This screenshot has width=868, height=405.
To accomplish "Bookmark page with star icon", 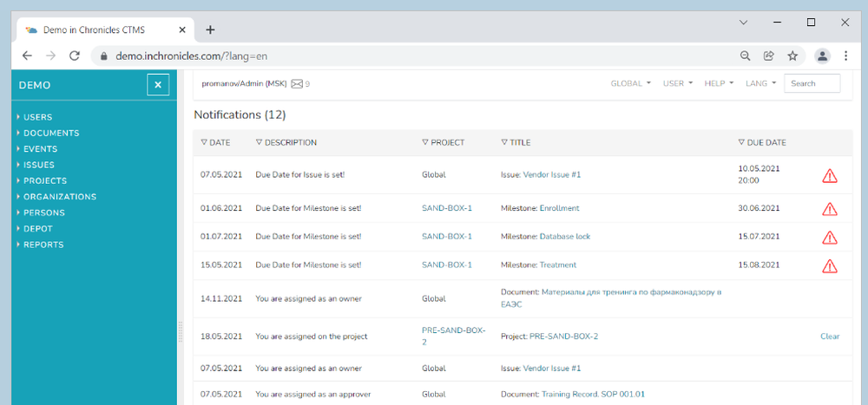I will 792,56.
